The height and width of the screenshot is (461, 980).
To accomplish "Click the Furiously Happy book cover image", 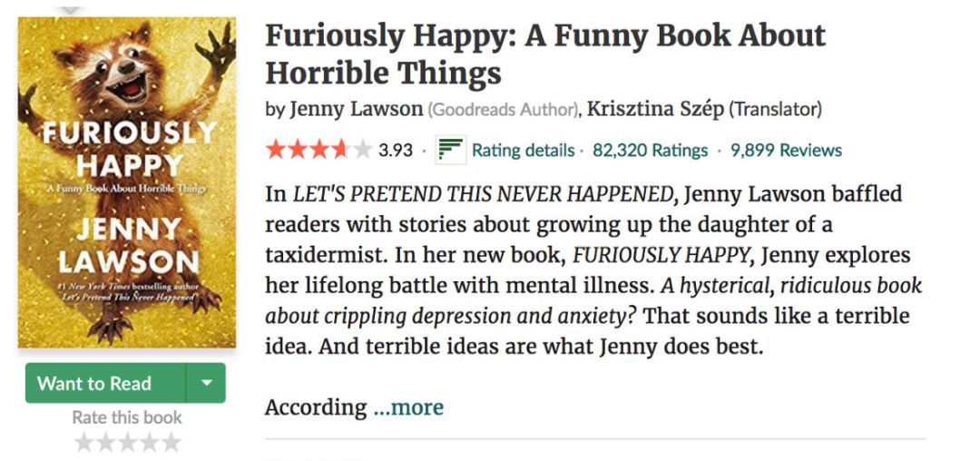I will point(127,181).
